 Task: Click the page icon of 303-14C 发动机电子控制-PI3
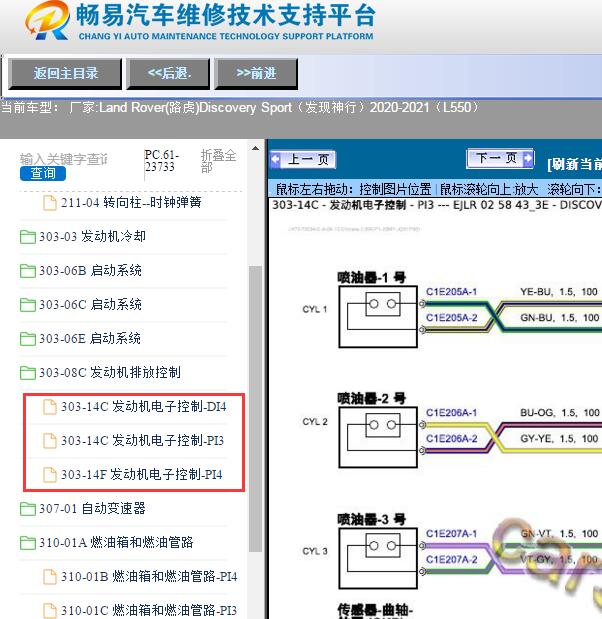click(x=49, y=441)
